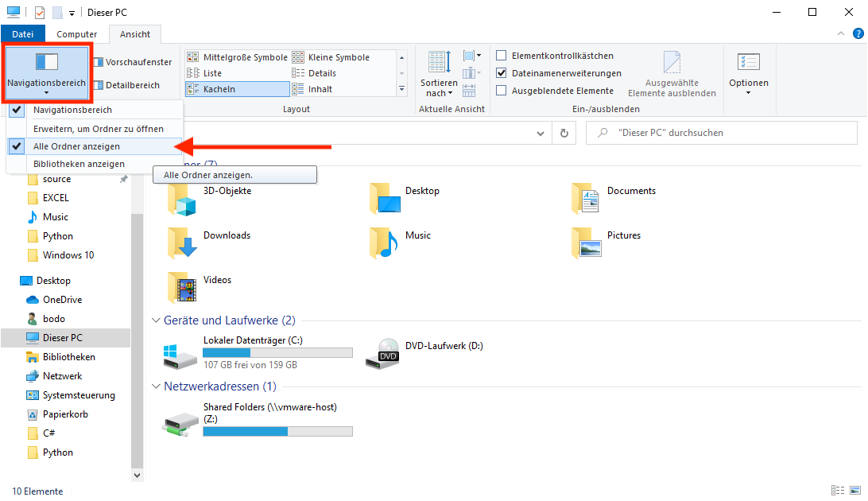Collapse the Netzwerkadressen section

click(x=156, y=386)
